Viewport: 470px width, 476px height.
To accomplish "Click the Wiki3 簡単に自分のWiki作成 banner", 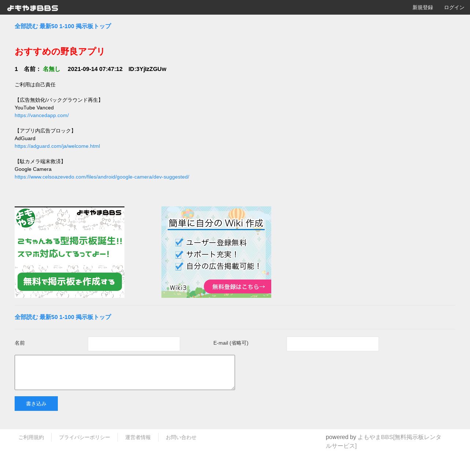I will [x=216, y=252].
